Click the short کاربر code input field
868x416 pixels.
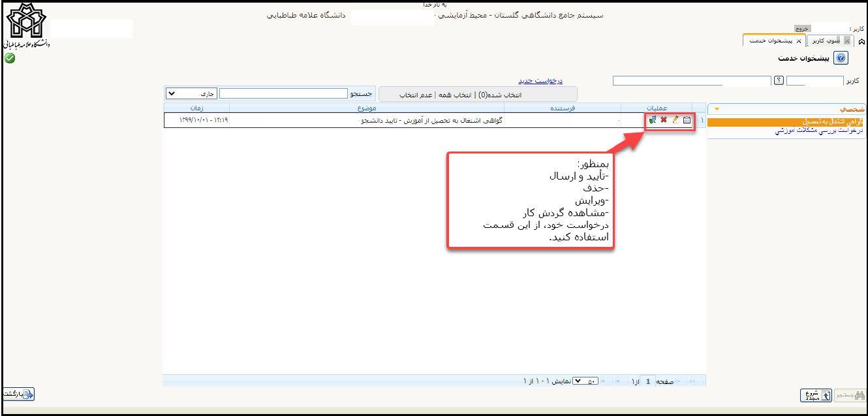[814, 81]
